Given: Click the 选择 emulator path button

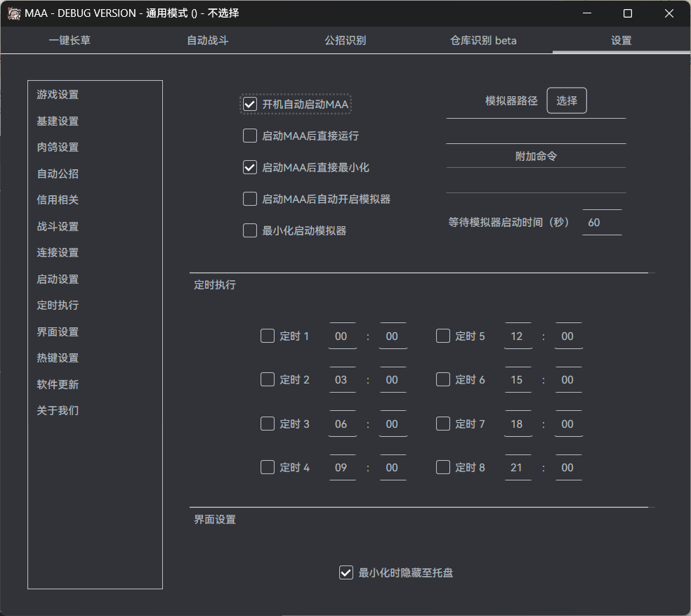Looking at the screenshot, I should click(567, 100).
